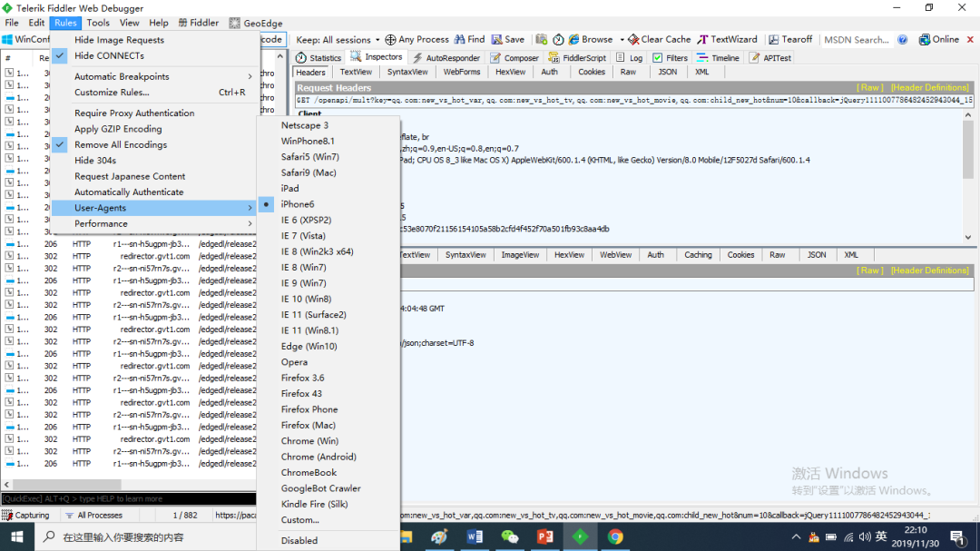Open the FiddlerScript tab

577,57
